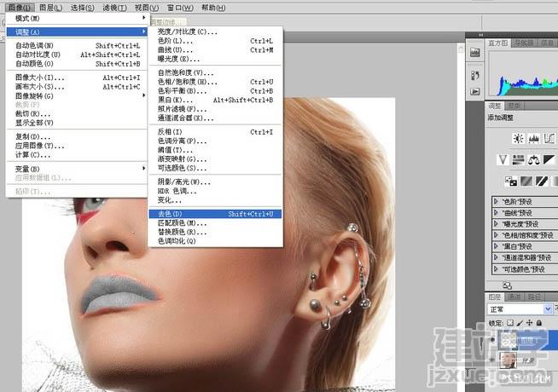The height and width of the screenshot is (392, 558).
Task: Open 帮助(H) in the menu bar
Action: coord(213,8)
